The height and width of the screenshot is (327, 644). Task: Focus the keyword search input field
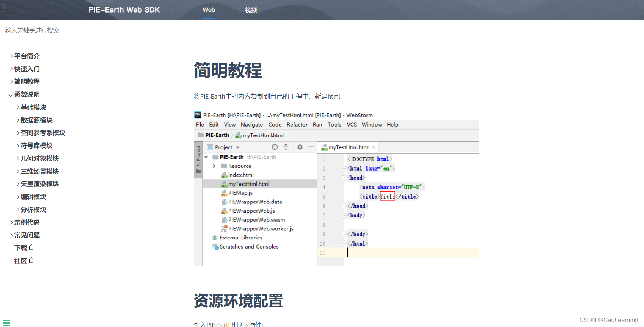(x=63, y=30)
